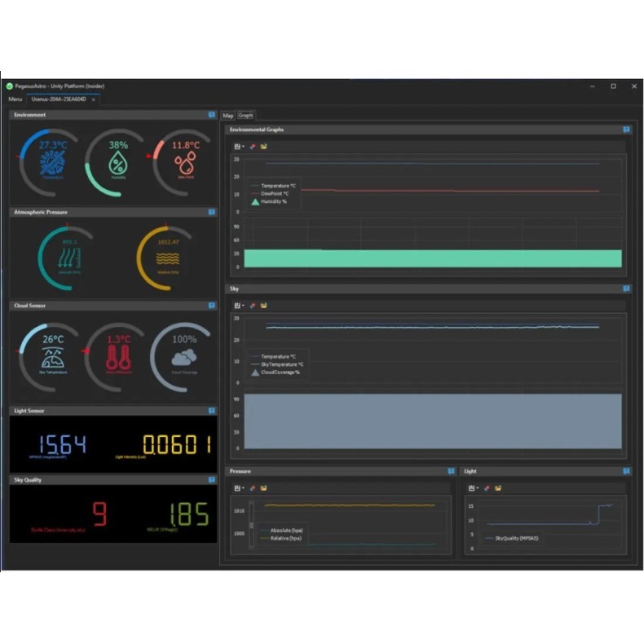
Task: Toggle CloudCoverage % series in Sky legend
Action: pos(278,373)
